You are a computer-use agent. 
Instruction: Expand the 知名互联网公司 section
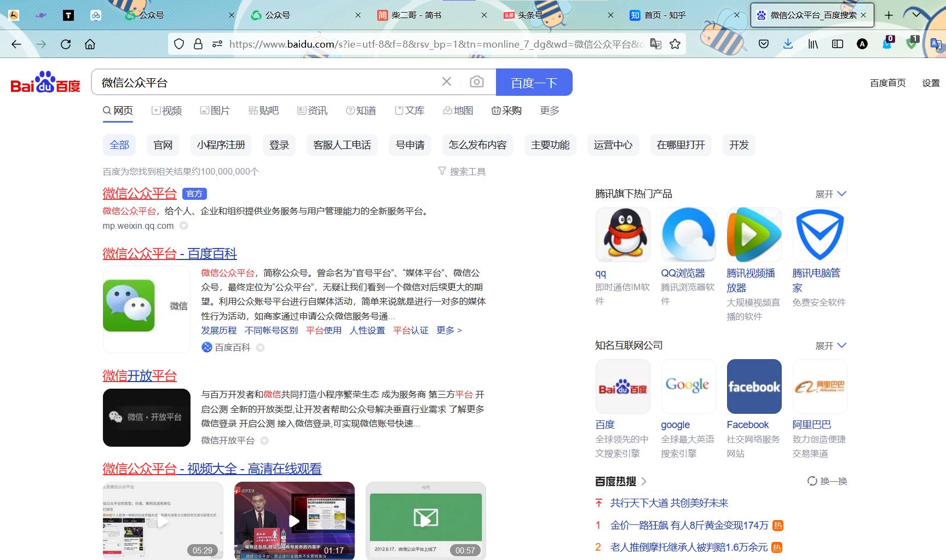point(830,345)
